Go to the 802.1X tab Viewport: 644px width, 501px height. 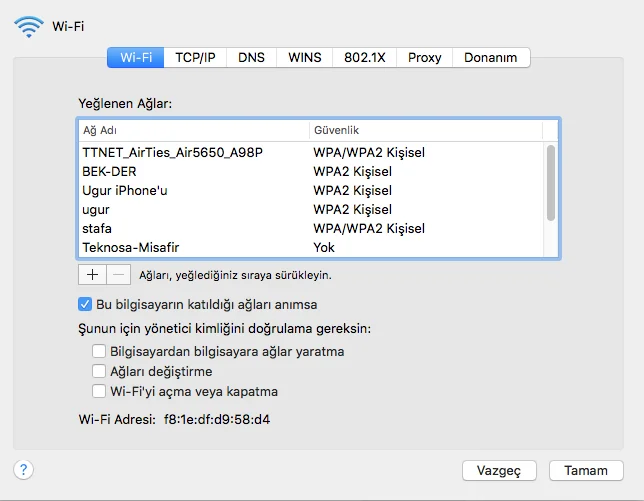(365, 58)
